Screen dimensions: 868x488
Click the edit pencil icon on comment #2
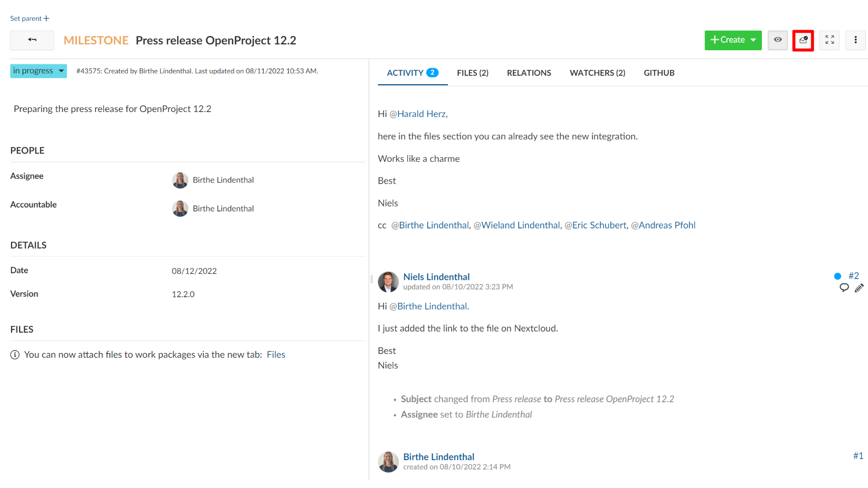tap(859, 287)
